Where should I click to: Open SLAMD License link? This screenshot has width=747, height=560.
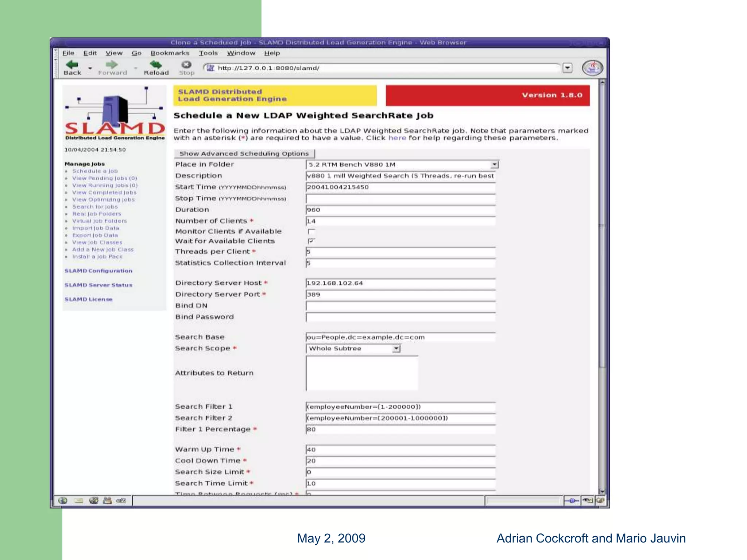89,299
